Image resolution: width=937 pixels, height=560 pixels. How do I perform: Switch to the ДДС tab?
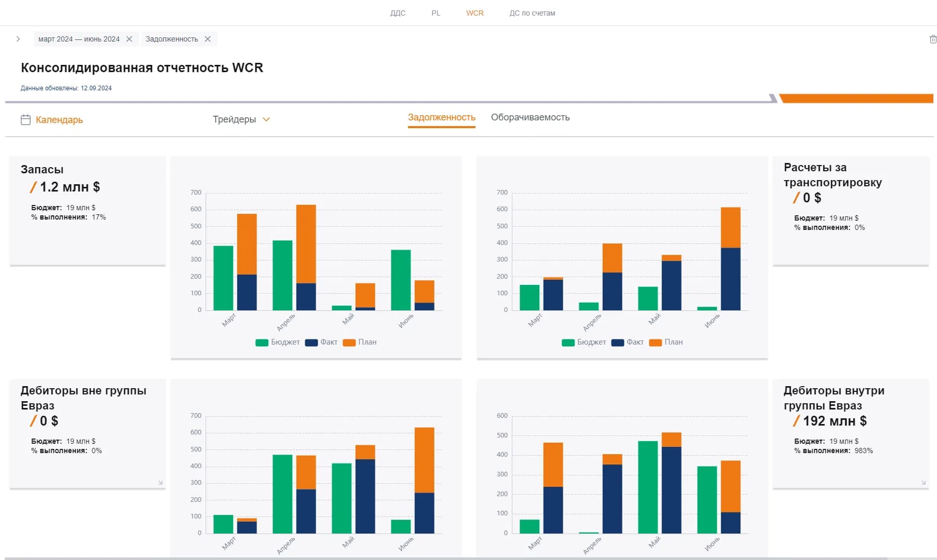pyautogui.click(x=398, y=13)
